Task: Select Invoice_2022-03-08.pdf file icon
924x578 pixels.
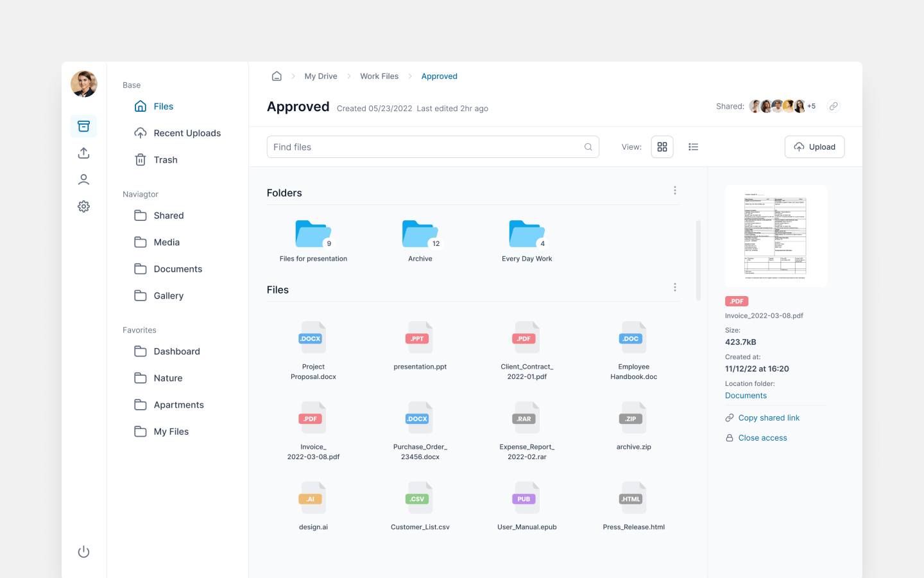Action: point(313,417)
